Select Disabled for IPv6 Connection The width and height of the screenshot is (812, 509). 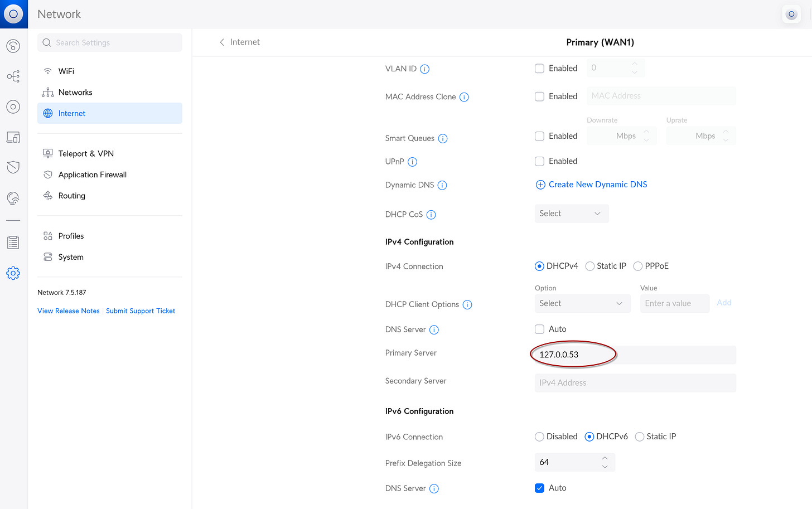point(539,437)
